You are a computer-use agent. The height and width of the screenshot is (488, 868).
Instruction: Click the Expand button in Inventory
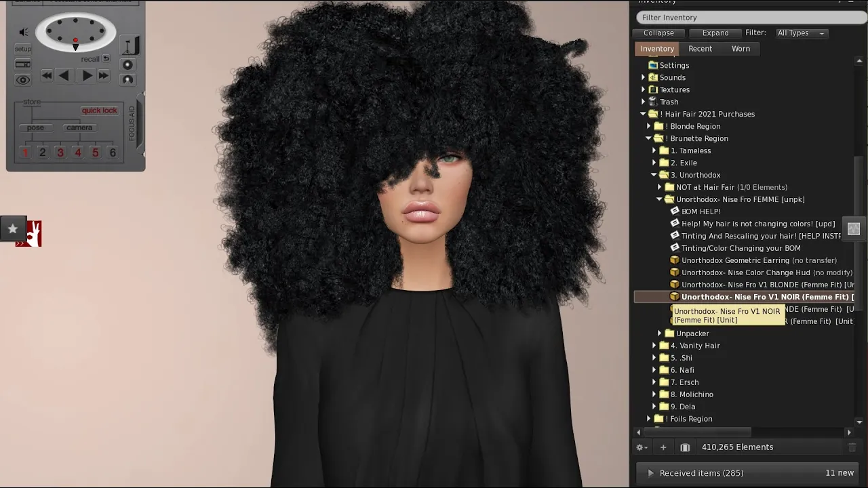715,33
